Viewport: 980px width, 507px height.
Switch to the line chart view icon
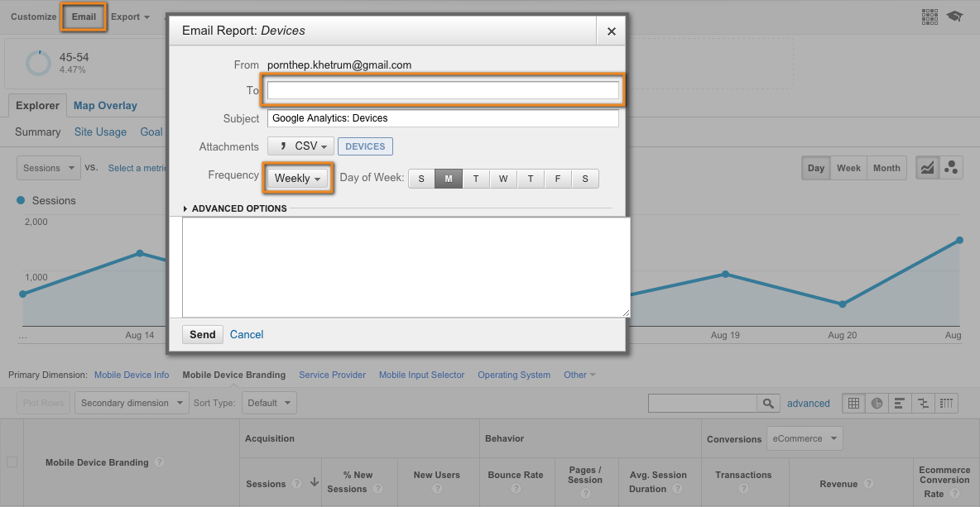point(927,168)
